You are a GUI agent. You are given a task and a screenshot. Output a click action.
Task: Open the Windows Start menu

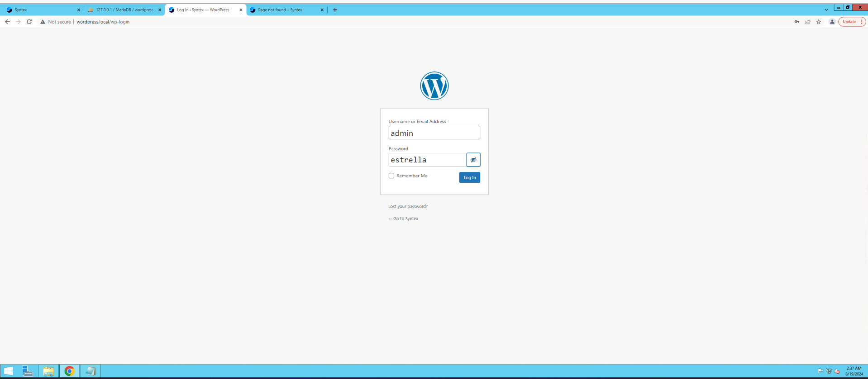coord(9,371)
